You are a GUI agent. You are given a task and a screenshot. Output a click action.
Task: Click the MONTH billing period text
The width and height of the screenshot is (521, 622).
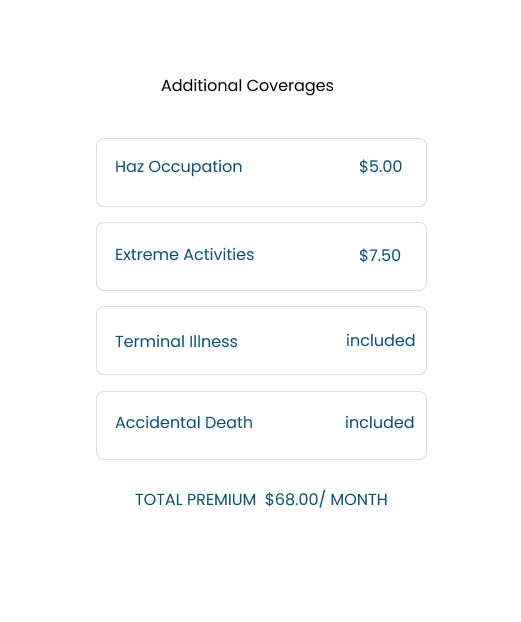coord(359,500)
